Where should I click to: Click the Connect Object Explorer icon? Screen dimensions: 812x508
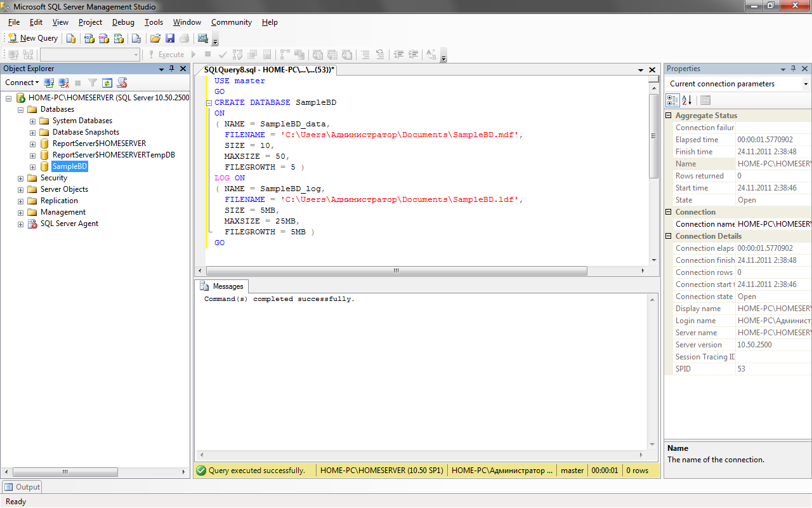tap(49, 83)
